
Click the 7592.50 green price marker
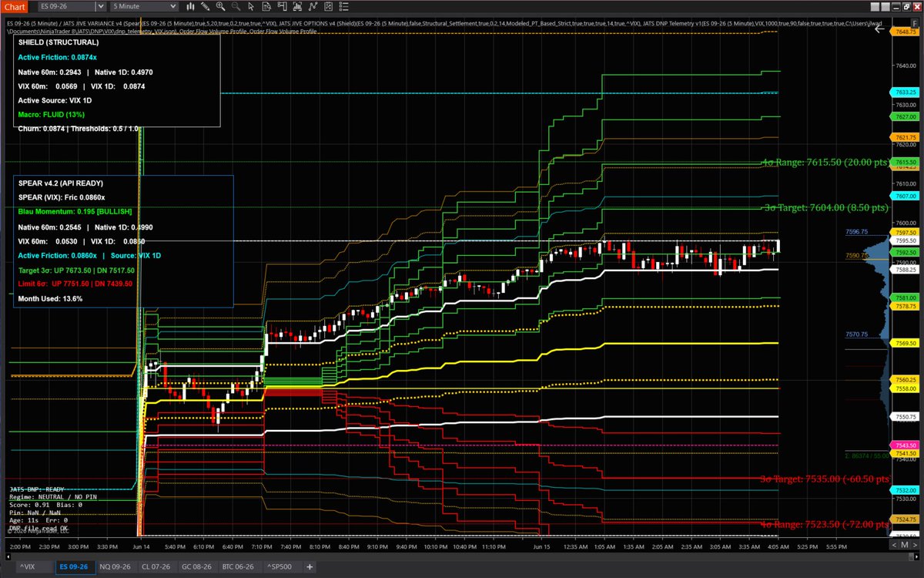(905, 252)
